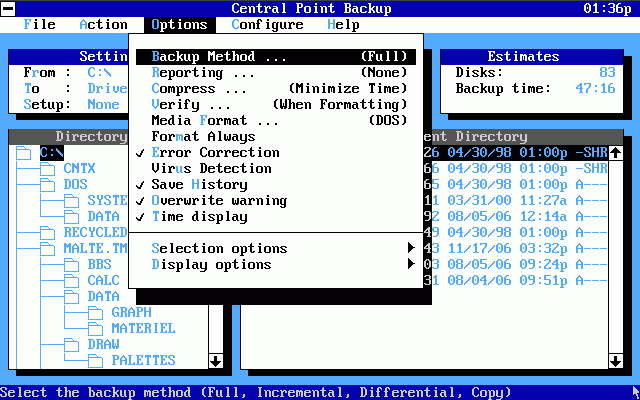Open the Media Format setting
The height and width of the screenshot is (400, 640).
tap(276, 121)
